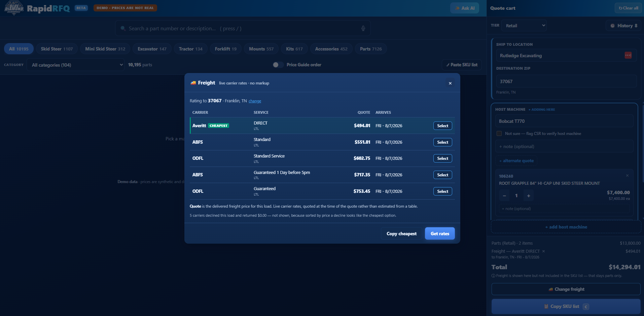
Task: Select the Forklift 19 tab
Action: click(226, 49)
